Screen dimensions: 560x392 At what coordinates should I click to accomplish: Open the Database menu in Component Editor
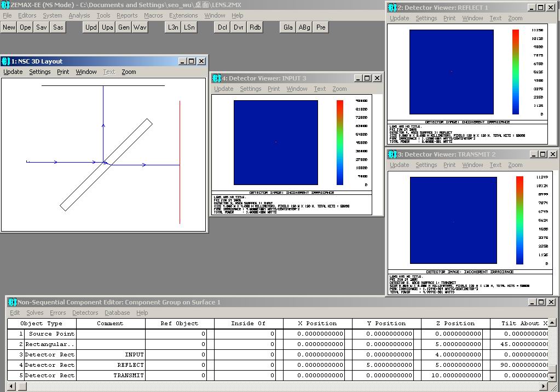(117, 313)
